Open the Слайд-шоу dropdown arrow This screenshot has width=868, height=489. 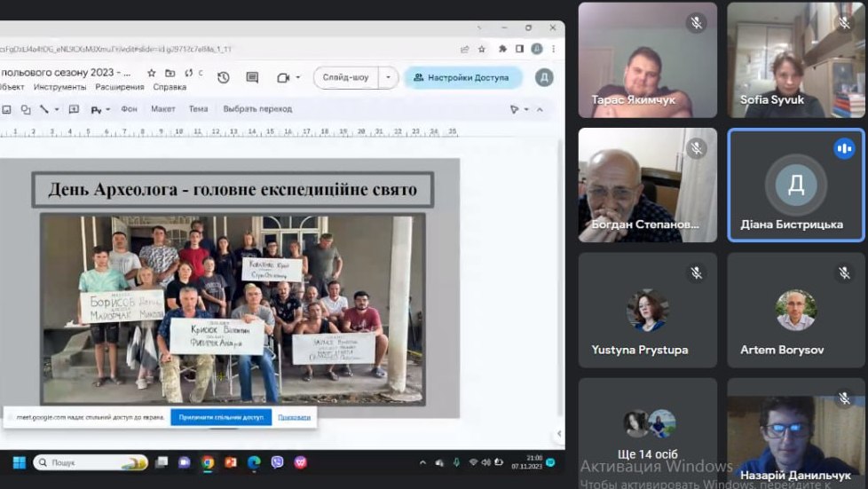[388, 77]
